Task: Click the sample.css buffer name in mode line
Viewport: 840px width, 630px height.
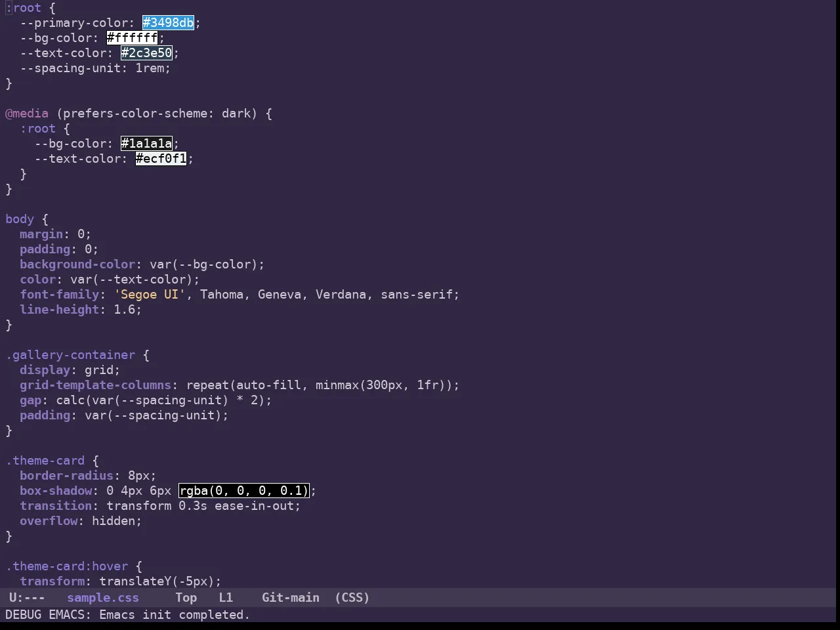Action: [x=103, y=597]
